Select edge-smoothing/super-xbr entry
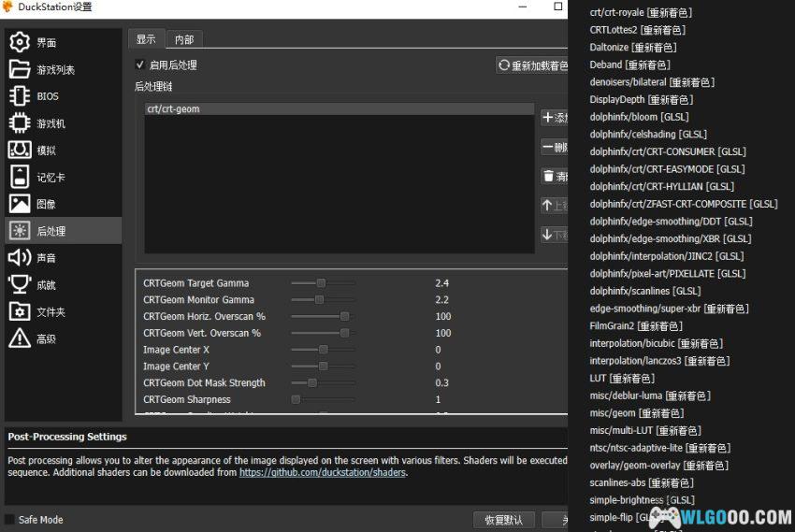Image resolution: width=795 pixels, height=532 pixels. pyautogui.click(x=670, y=309)
